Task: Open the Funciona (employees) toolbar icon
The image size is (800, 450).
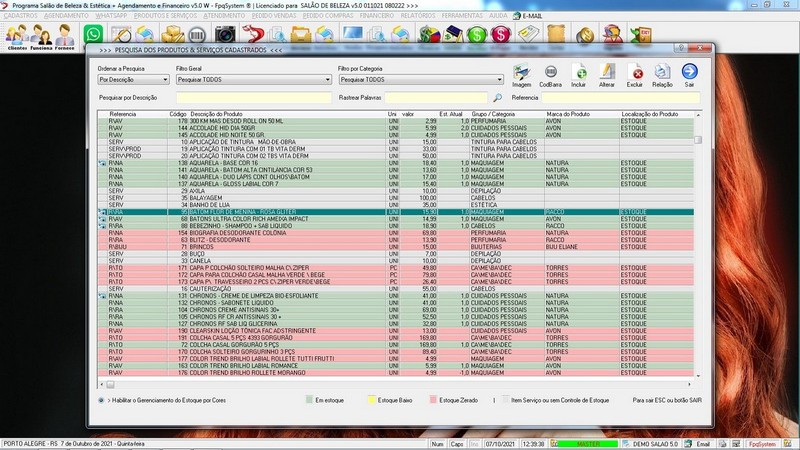Action: (41, 36)
